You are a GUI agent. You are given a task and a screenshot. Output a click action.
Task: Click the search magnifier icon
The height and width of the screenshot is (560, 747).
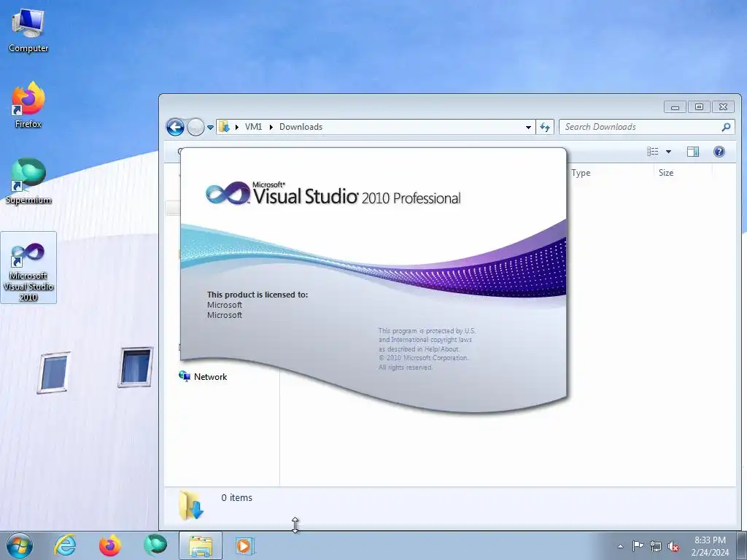coord(726,127)
